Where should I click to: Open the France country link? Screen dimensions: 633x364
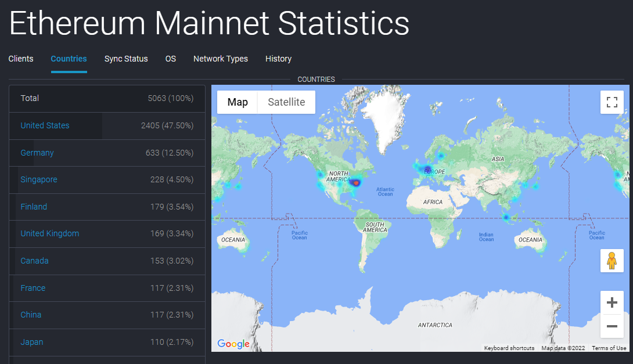tap(33, 288)
